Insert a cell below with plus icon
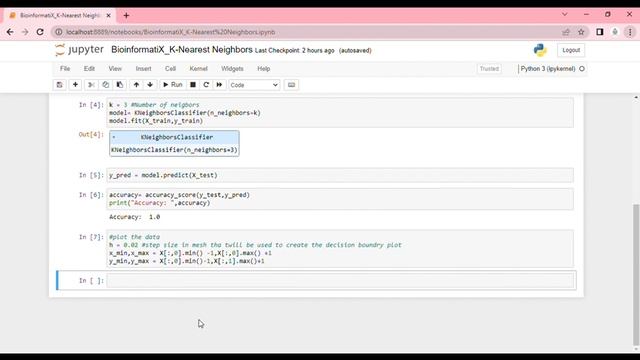This screenshot has height=360, width=640. [x=75, y=85]
